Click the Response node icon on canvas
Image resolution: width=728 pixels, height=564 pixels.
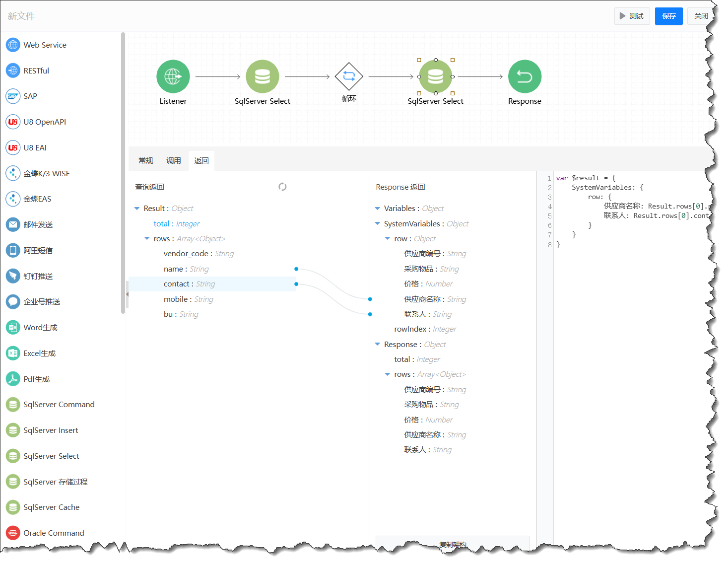point(524,76)
